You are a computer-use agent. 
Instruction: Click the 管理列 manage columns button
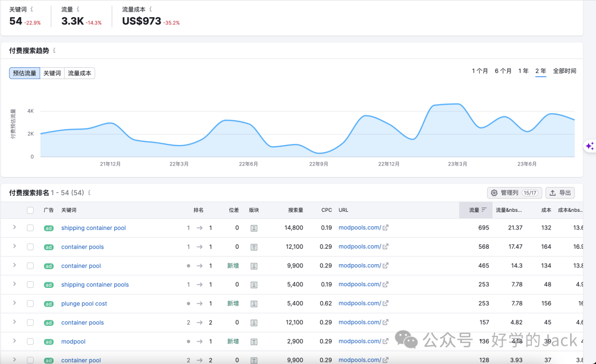click(x=514, y=193)
